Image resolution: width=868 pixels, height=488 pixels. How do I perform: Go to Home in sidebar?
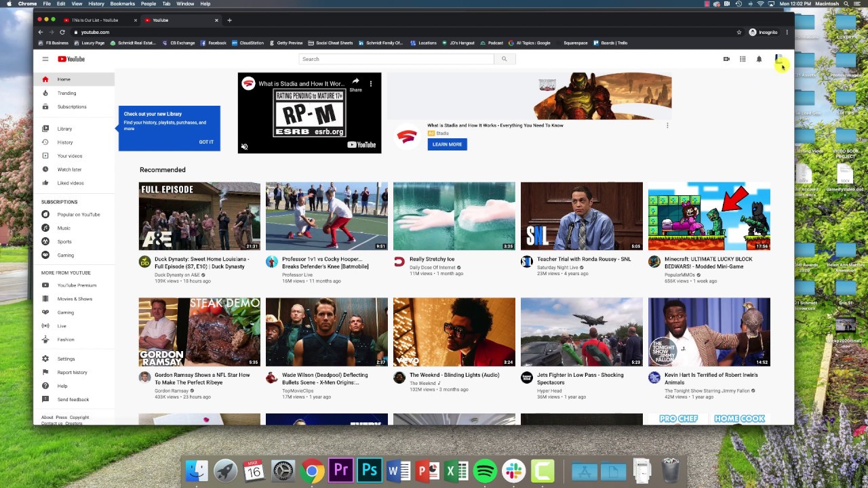pyautogui.click(x=75, y=79)
